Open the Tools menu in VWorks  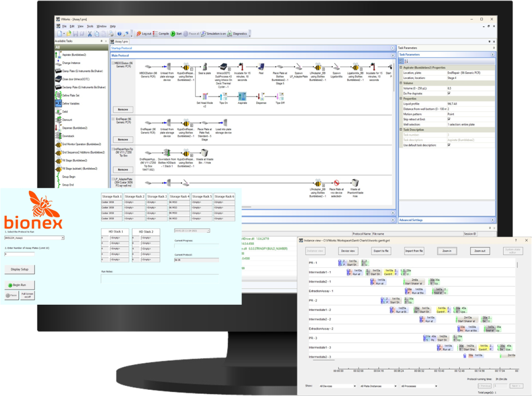(90, 26)
